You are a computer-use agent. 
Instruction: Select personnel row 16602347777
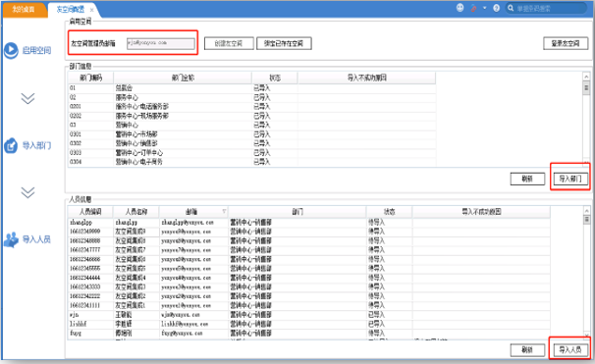coord(309,250)
